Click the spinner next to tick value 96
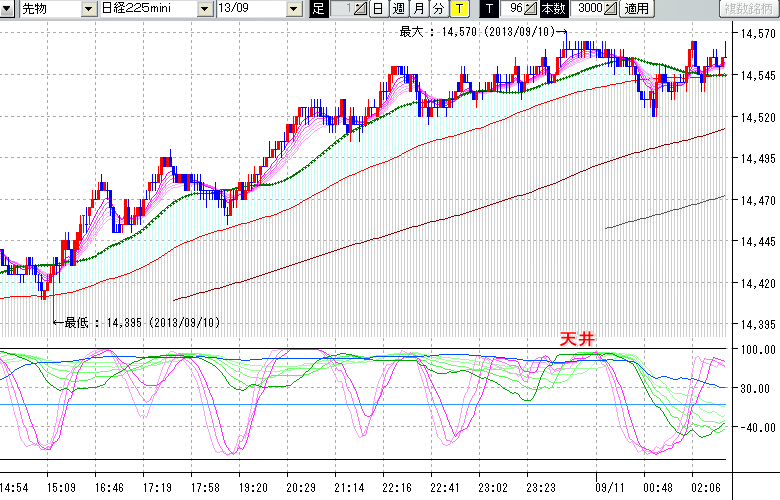The image size is (780, 500). pyautogui.click(x=531, y=9)
